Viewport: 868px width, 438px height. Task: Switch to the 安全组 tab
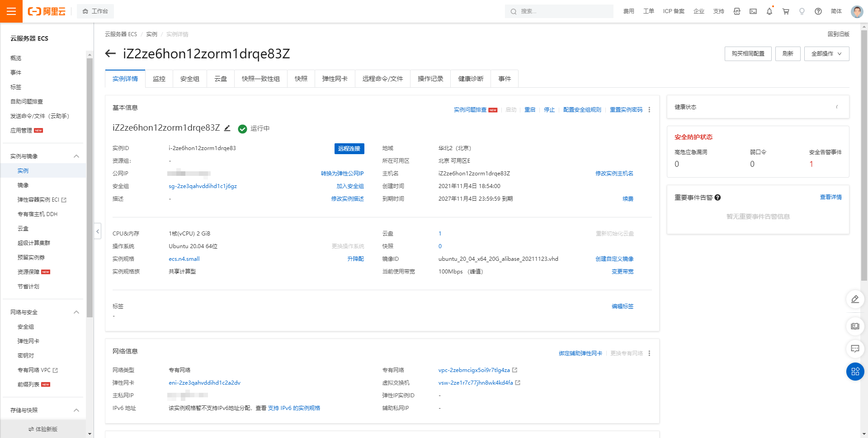pyautogui.click(x=190, y=79)
